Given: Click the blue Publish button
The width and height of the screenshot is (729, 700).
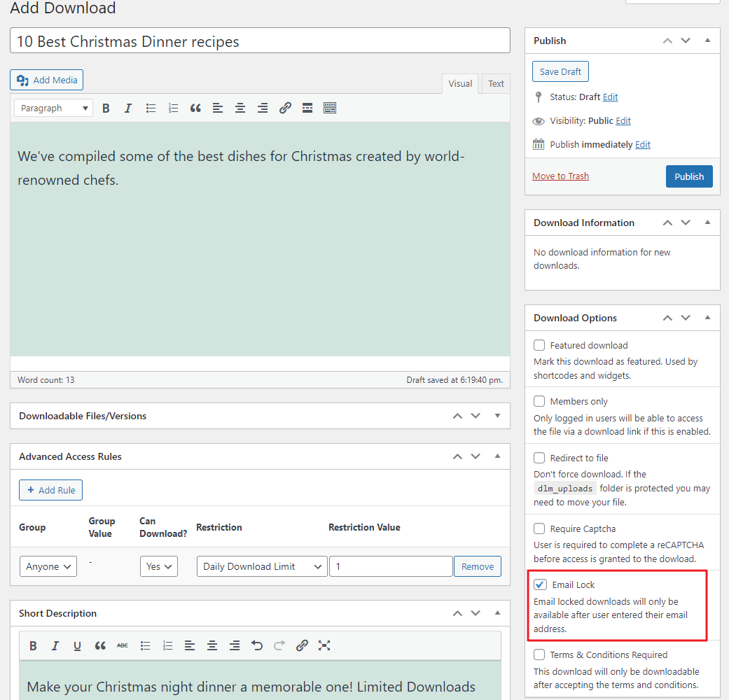Looking at the screenshot, I should tap(688, 176).
